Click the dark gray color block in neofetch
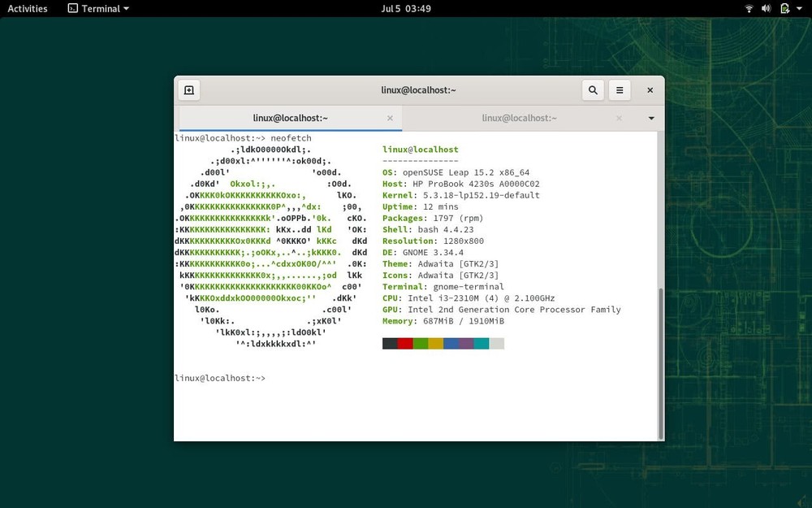 (390, 343)
